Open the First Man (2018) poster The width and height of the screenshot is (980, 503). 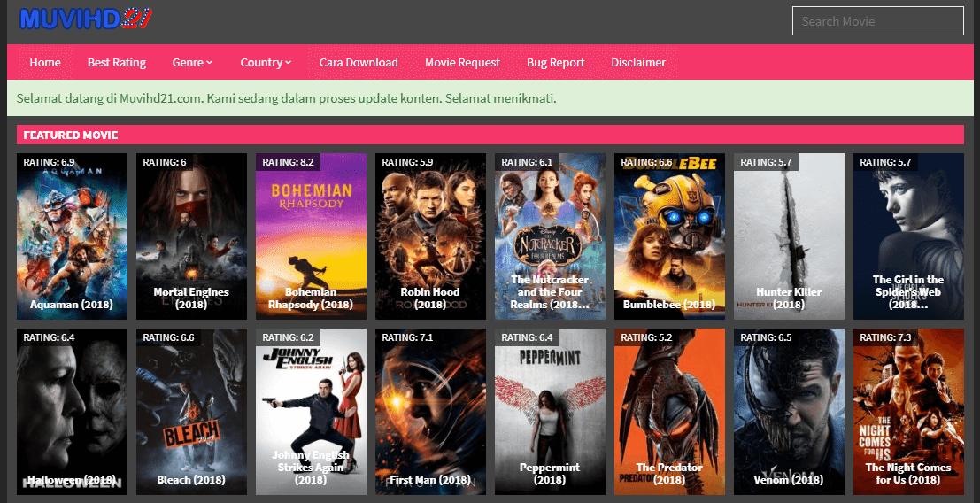click(430, 412)
